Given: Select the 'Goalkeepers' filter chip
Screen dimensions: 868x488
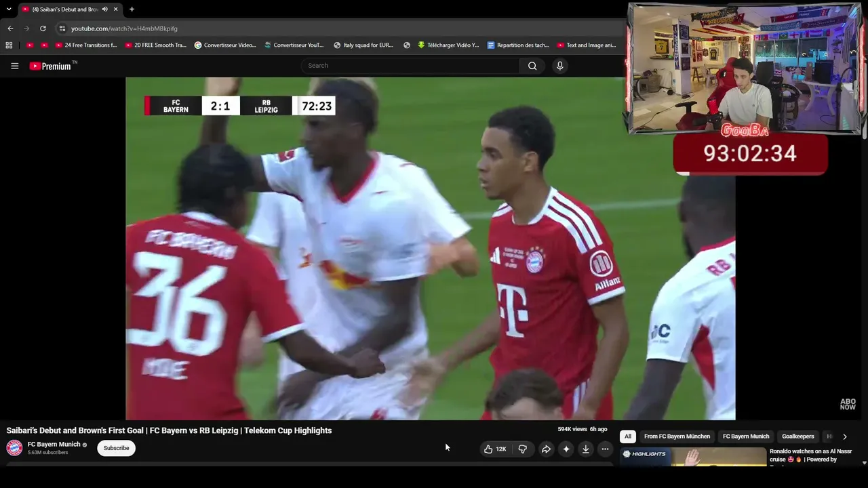Looking at the screenshot, I should [798, 436].
